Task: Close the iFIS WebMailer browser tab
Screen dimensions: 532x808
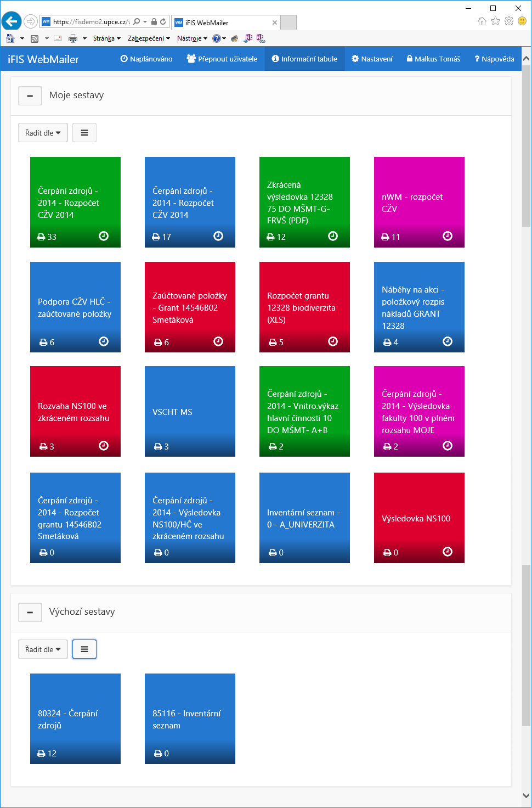Action: [x=275, y=23]
